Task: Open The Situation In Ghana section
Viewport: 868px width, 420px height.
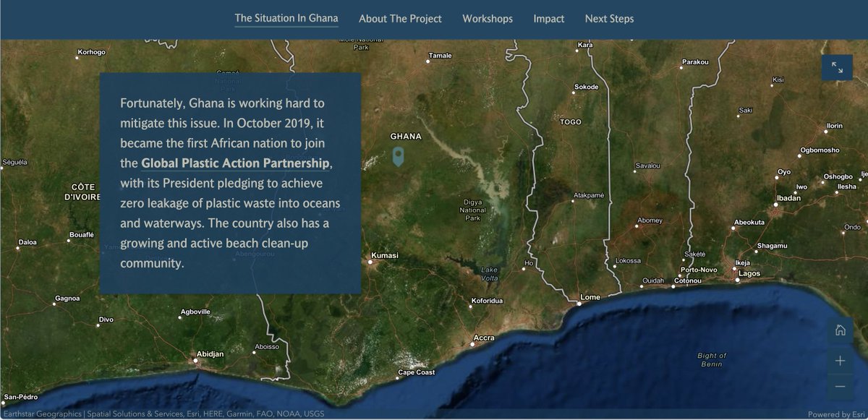Action: (x=286, y=18)
